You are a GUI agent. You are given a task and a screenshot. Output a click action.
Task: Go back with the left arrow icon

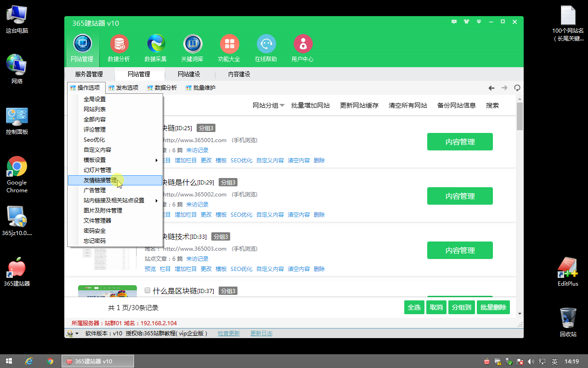click(492, 88)
